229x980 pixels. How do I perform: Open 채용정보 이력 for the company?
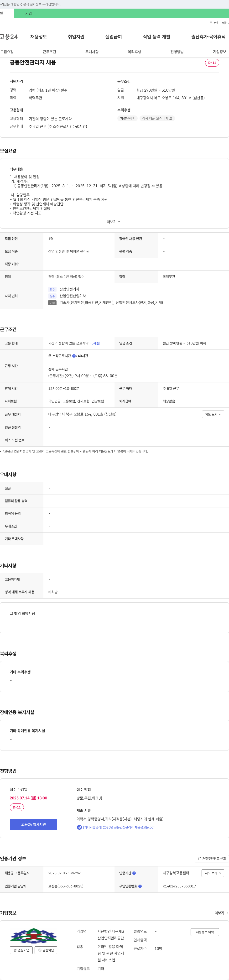(x=205, y=932)
